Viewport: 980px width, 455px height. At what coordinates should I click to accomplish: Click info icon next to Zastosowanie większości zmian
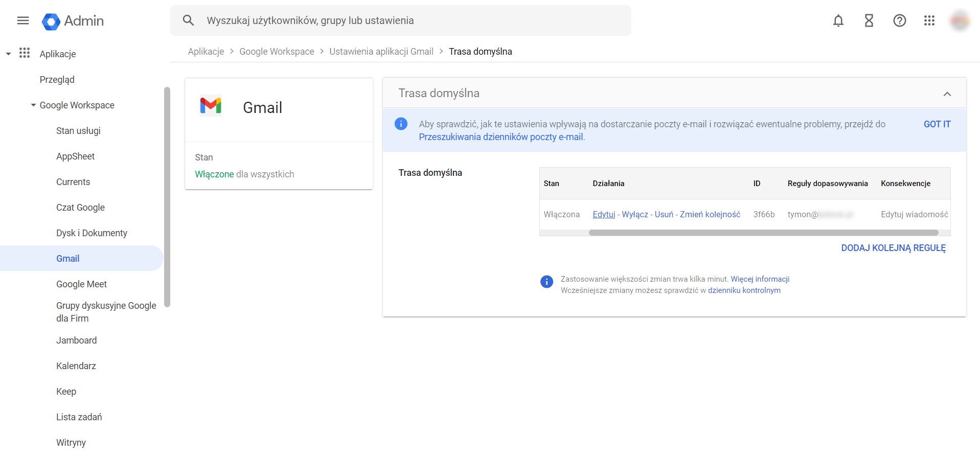[546, 282]
